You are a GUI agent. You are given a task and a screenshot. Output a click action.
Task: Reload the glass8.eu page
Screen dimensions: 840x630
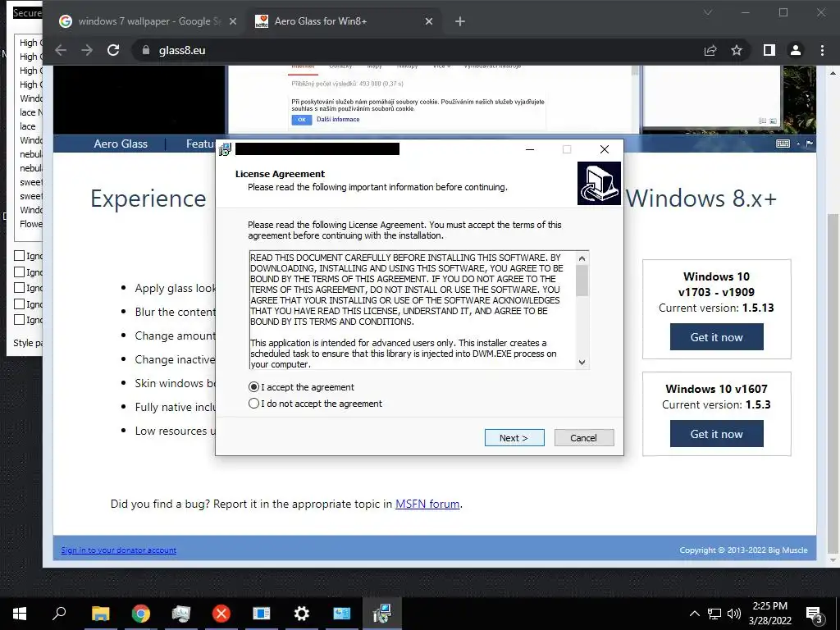click(113, 50)
